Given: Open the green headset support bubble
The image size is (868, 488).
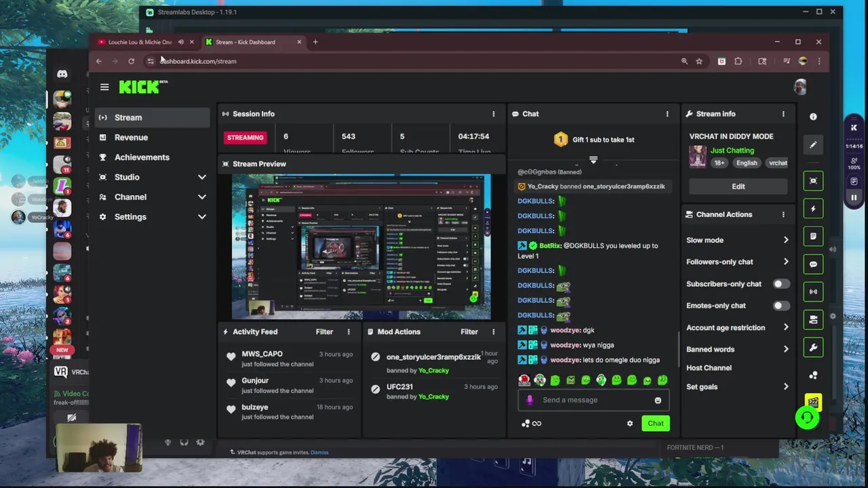Looking at the screenshot, I should click(x=807, y=418).
